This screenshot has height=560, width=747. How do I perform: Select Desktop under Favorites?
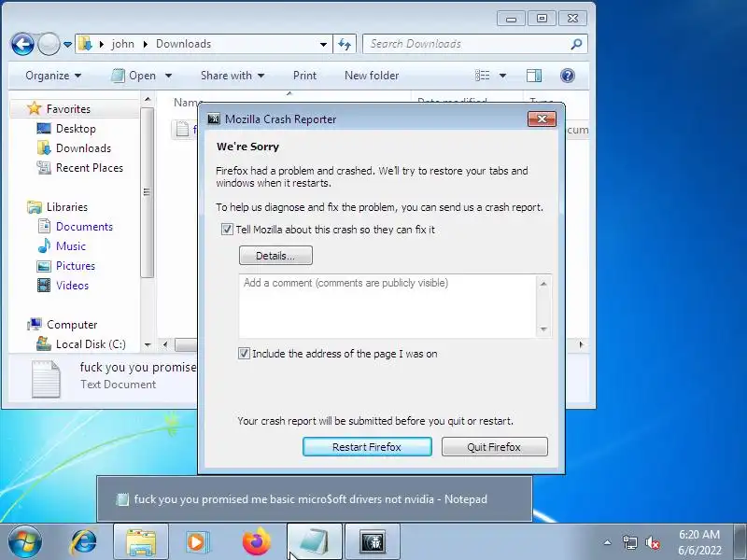point(76,129)
